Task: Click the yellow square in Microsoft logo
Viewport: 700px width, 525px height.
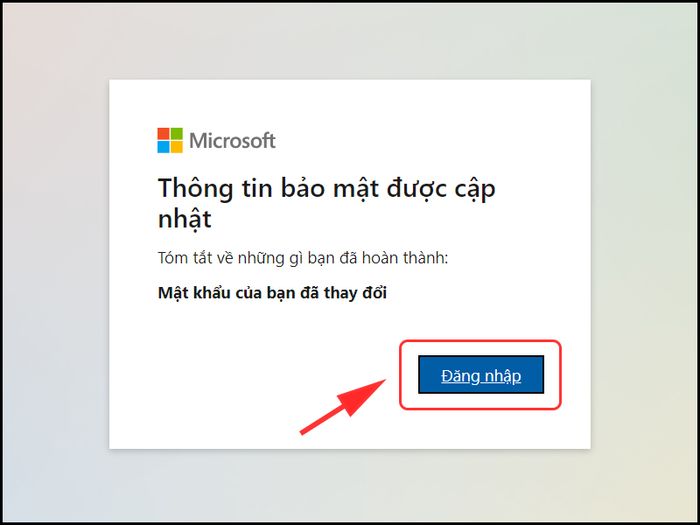Action: 176,147
